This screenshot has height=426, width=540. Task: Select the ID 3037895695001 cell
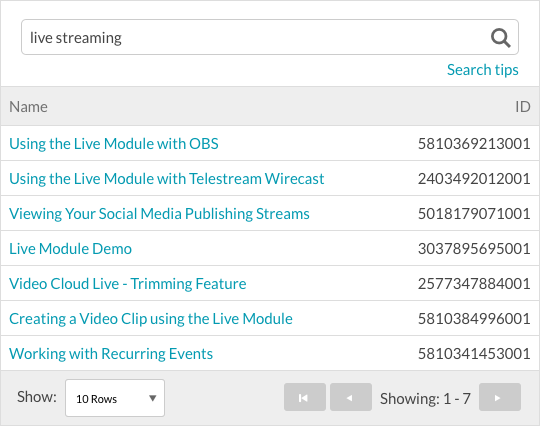pyautogui.click(x=474, y=249)
